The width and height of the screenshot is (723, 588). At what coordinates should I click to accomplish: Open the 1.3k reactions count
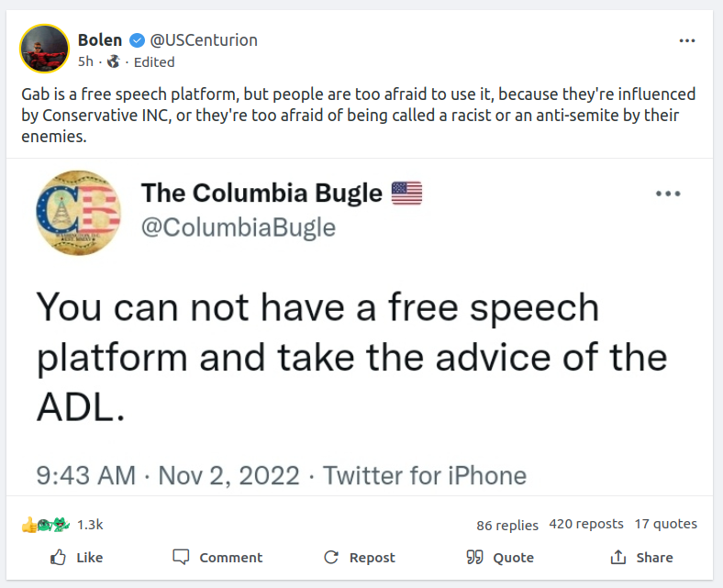point(90,525)
